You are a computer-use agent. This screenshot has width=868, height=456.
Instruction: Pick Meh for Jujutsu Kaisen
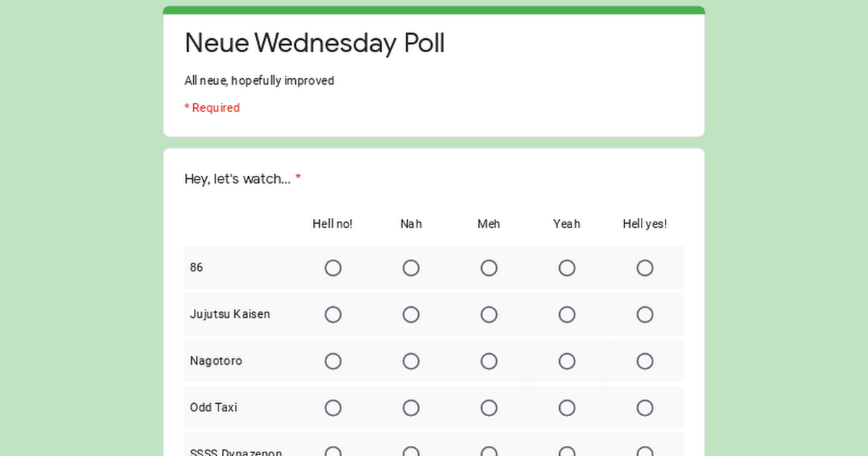point(489,314)
